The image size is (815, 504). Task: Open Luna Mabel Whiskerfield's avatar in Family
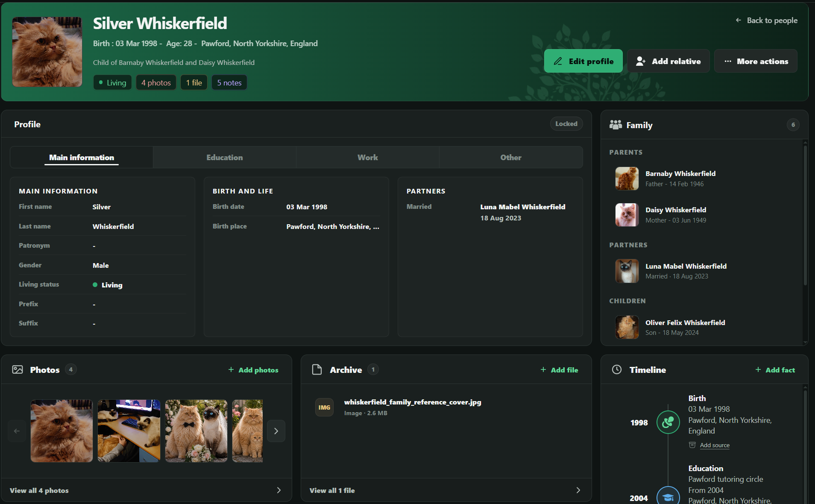627,271
